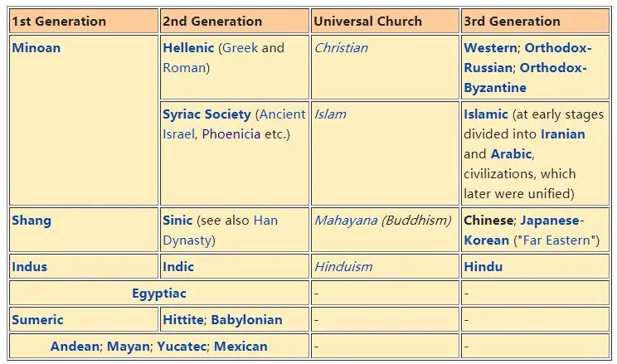Click the Sinic link
The height and width of the screenshot is (364, 617).
(177, 221)
